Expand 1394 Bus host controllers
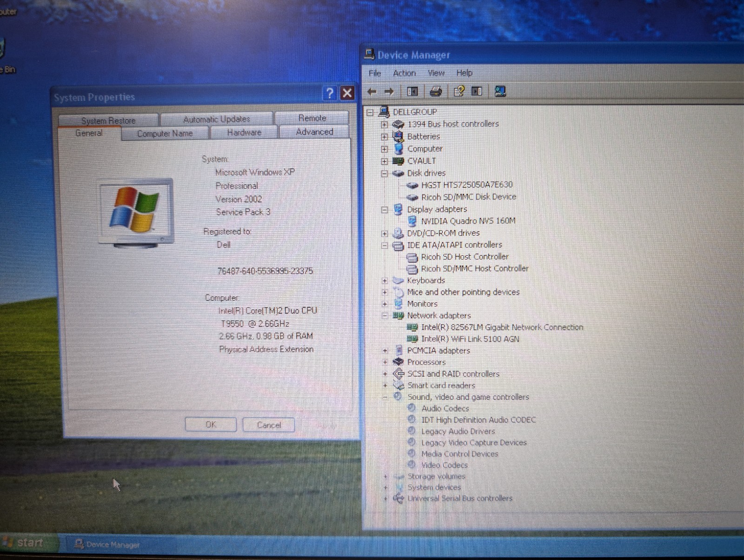Screen dimensions: 744x560 (384, 125)
